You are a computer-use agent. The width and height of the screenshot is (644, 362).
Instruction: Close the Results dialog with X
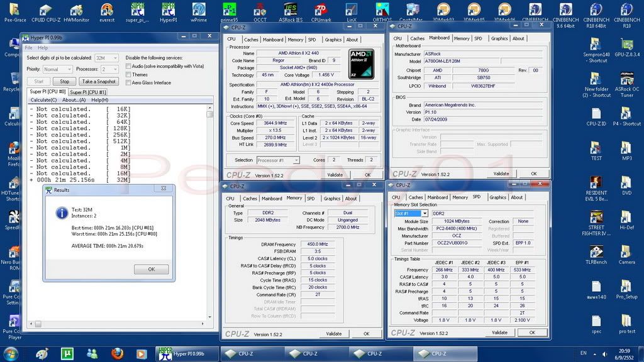coord(164,189)
